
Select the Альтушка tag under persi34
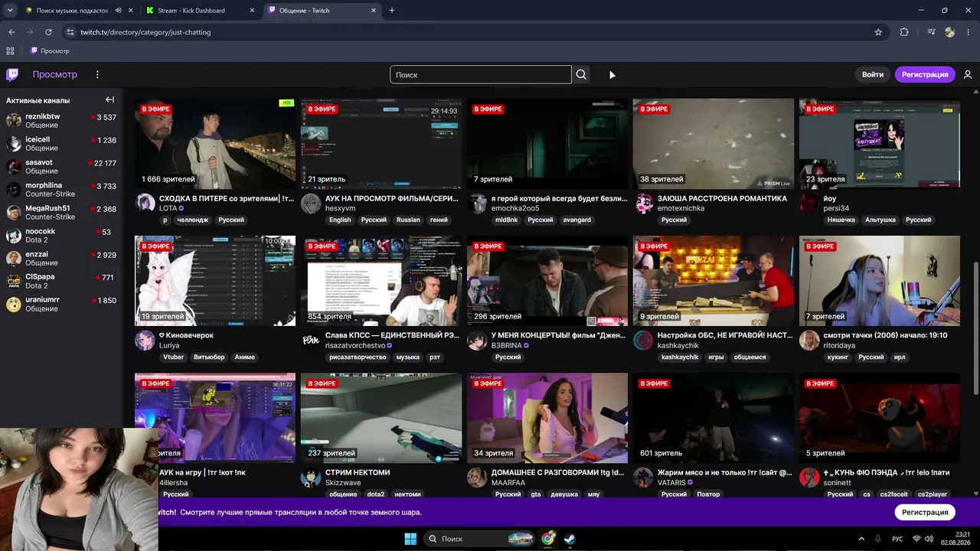click(x=880, y=220)
